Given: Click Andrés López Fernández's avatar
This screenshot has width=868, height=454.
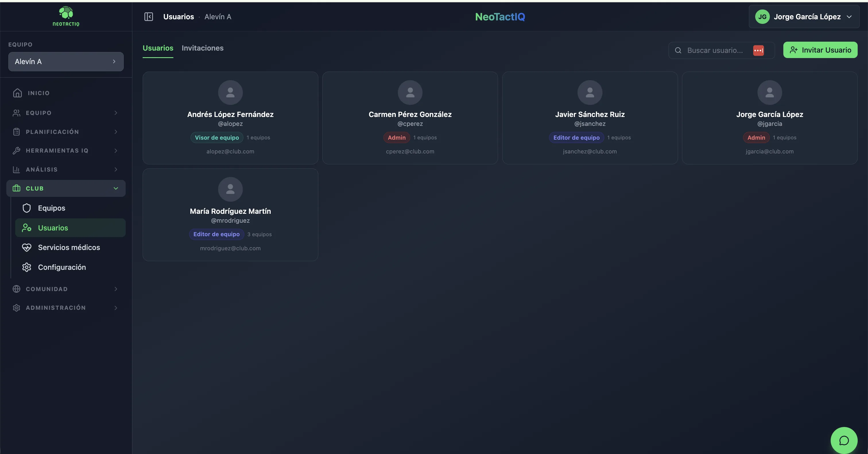Looking at the screenshot, I should tap(230, 93).
